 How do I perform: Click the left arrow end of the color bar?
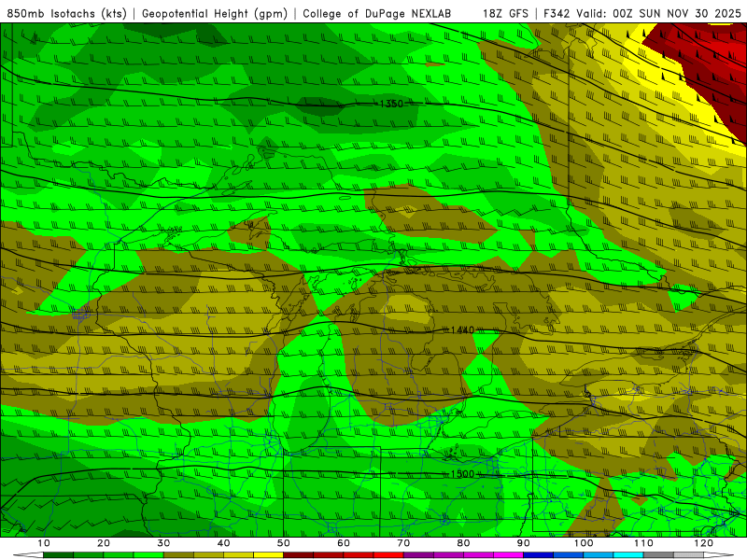pos(28,555)
